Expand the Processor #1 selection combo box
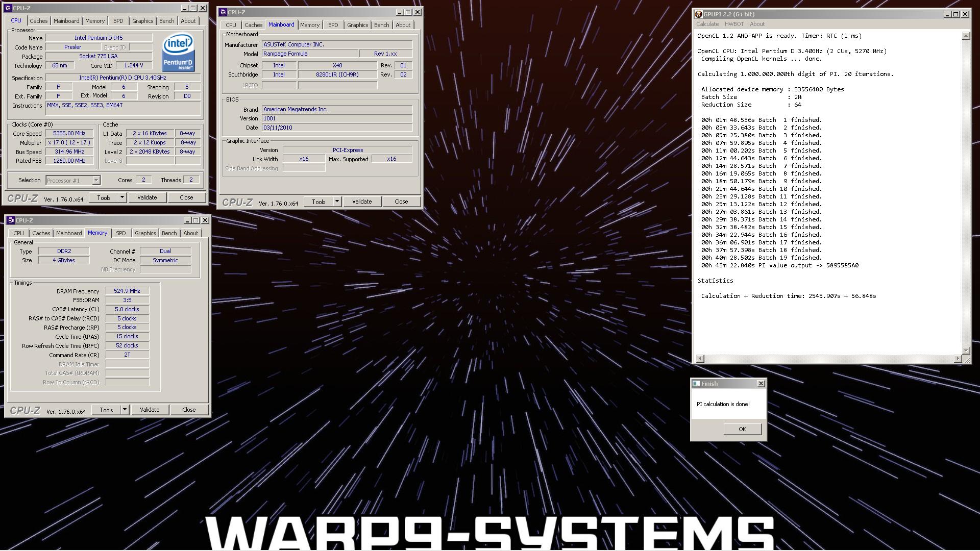The width and height of the screenshot is (980, 551). coord(96,181)
